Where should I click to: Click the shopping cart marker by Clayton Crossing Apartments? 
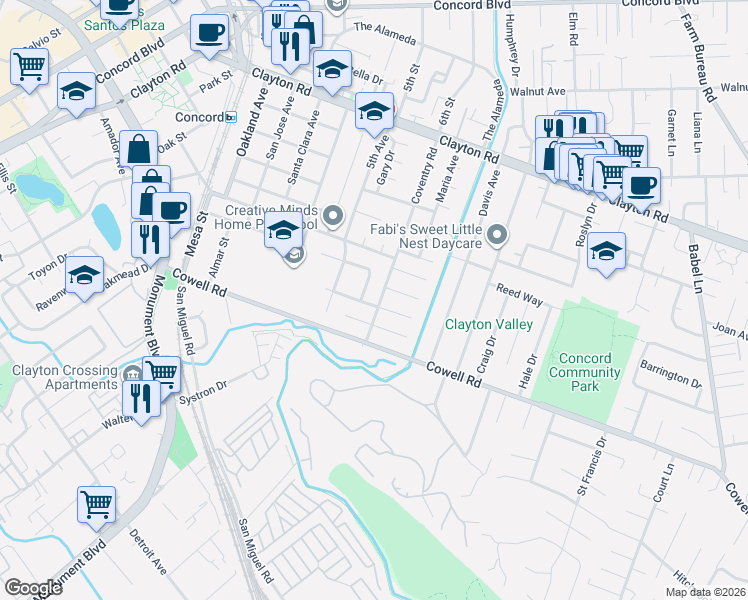[x=162, y=372]
